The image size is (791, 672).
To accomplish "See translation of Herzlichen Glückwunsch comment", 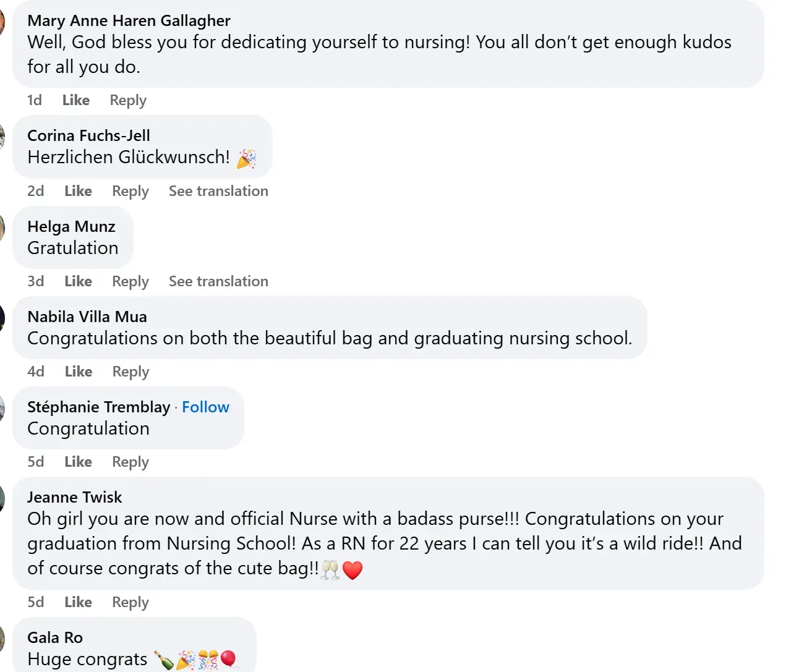I will coord(218,191).
